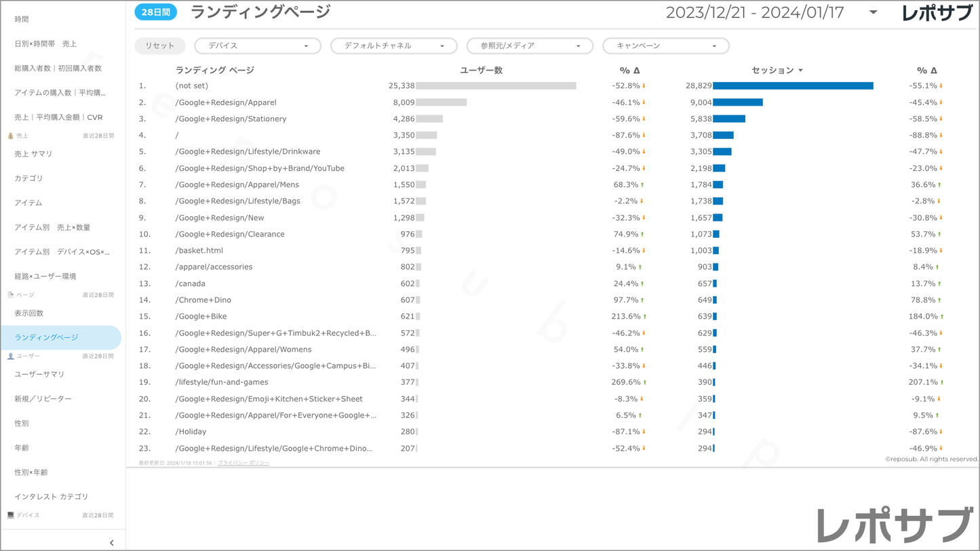Go to 売上 サマリ page in sidebar
Image resolution: width=980 pixels, height=551 pixels.
click(33, 154)
